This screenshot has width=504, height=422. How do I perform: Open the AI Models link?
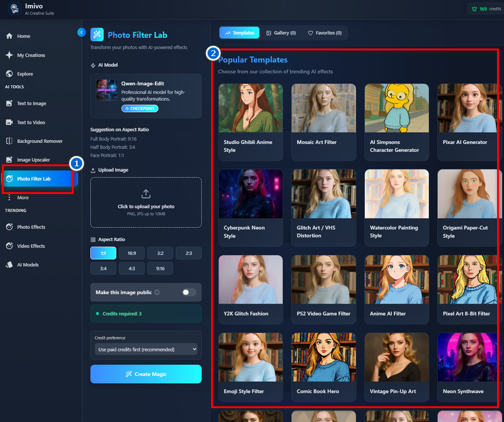point(39,265)
